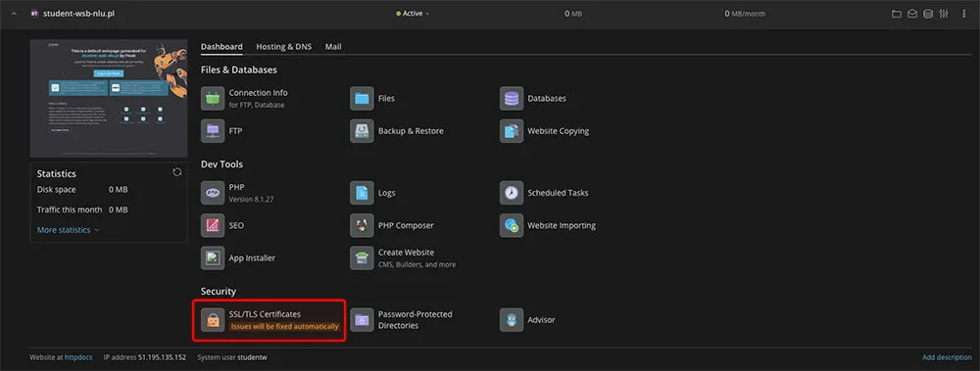Click the student-wsb-nlu.pl domain name
980x371 pixels.
[78, 13]
